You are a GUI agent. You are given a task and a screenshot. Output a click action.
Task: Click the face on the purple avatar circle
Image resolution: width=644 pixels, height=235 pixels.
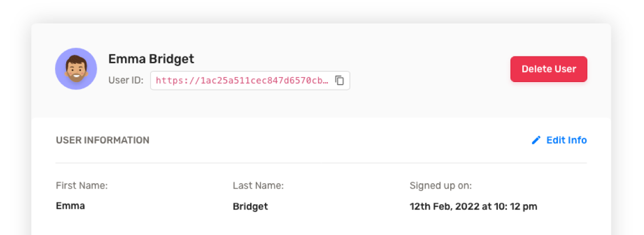coord(76,68)
